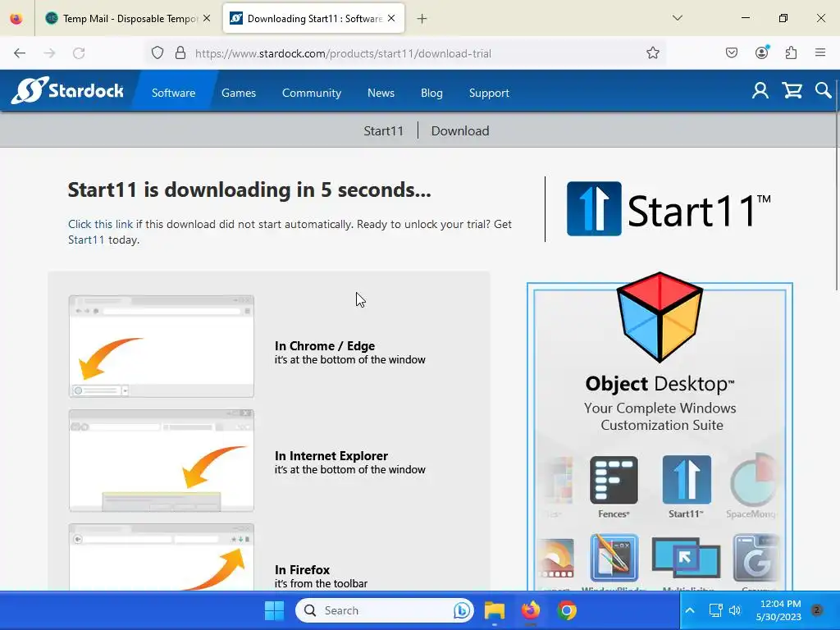Screen dimensions: 840x630
Task: Click the Windows taskbar Search box
Action: (385, 610)
